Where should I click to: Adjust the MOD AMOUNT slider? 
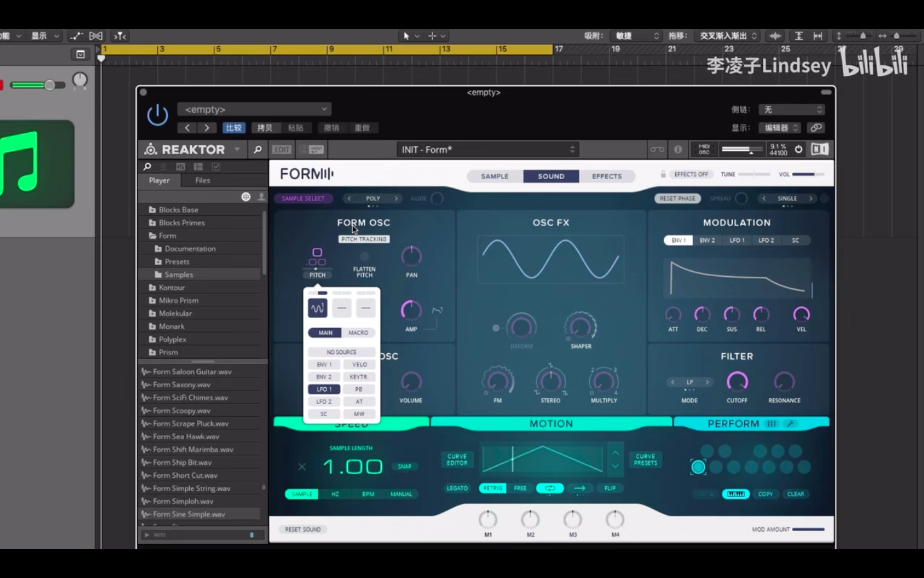(809, 529)
